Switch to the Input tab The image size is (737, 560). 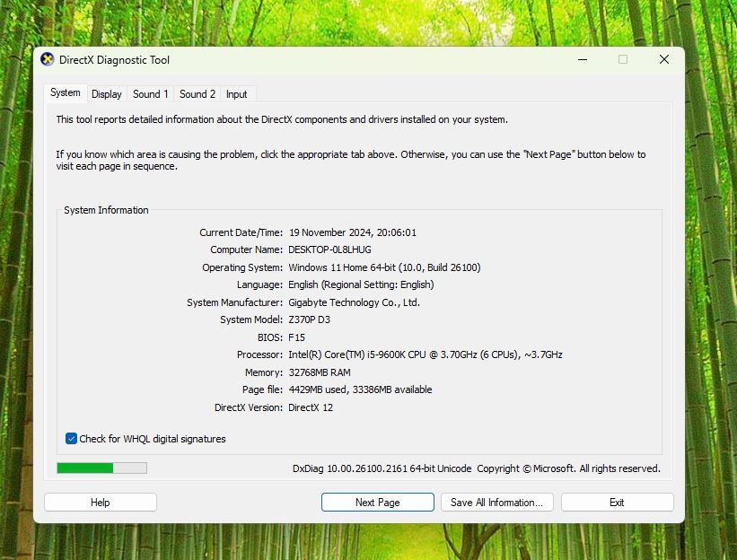pyautogui.click(x=236, y=94)
